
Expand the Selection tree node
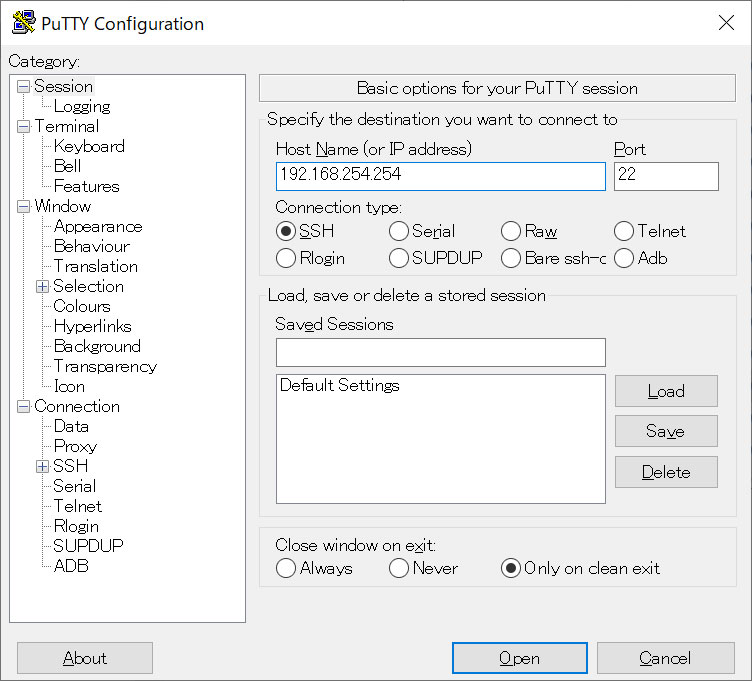pyautogui.click(x=42, y=287)
